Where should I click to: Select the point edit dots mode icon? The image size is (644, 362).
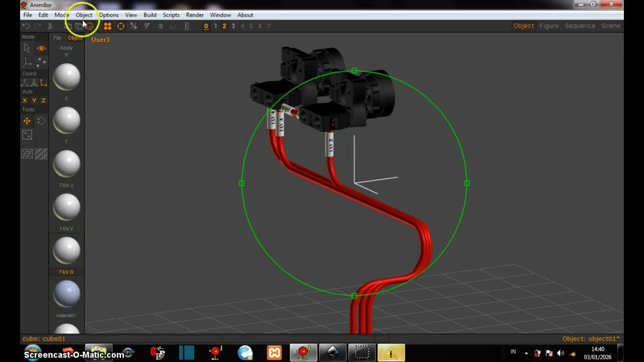(41, 62)
